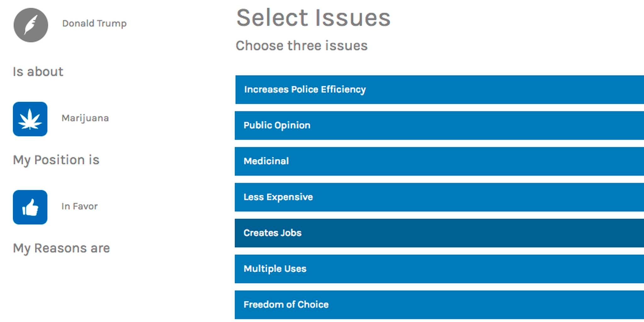644x322 pixels.
Task: Select the Increases Police Efficiency issue
Action: tap(439, 90)
